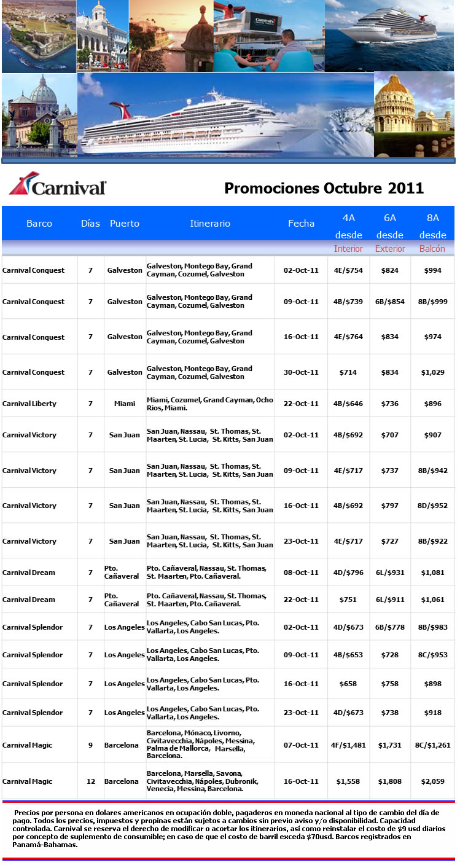460x868 pixels.
Task: Select the 8C/$953 balcony price
Action: (433, 655)
